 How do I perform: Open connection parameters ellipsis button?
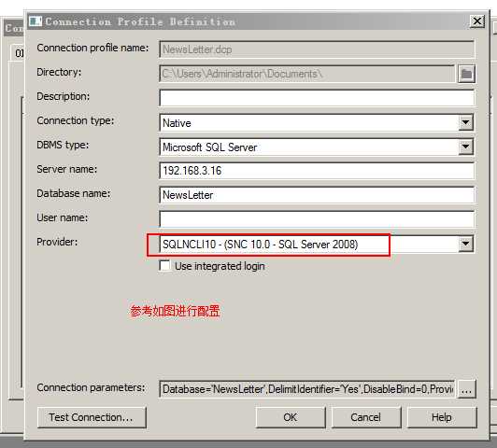466,389
